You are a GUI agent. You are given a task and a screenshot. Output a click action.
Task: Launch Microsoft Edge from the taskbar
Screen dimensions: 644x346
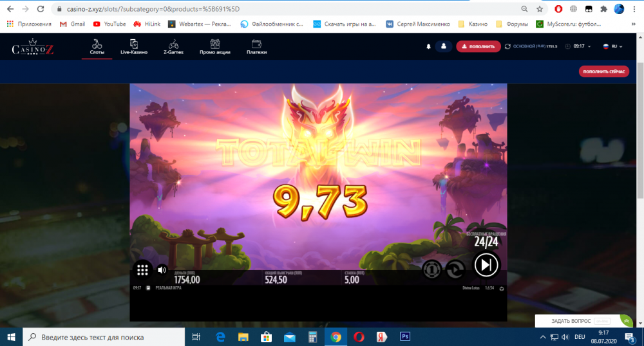[x=220, y=337]
